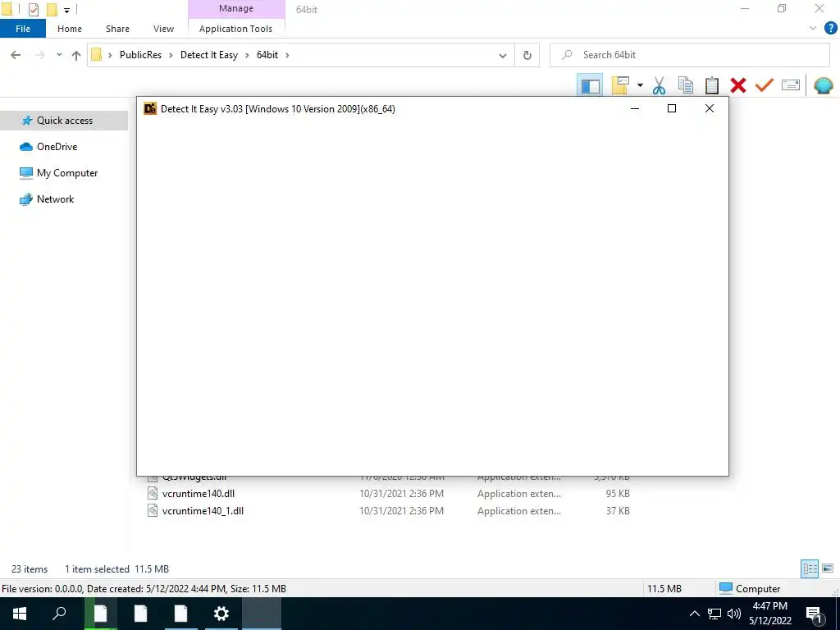
Task: Switch to Large icons view icon
Action: pos(828,568)
